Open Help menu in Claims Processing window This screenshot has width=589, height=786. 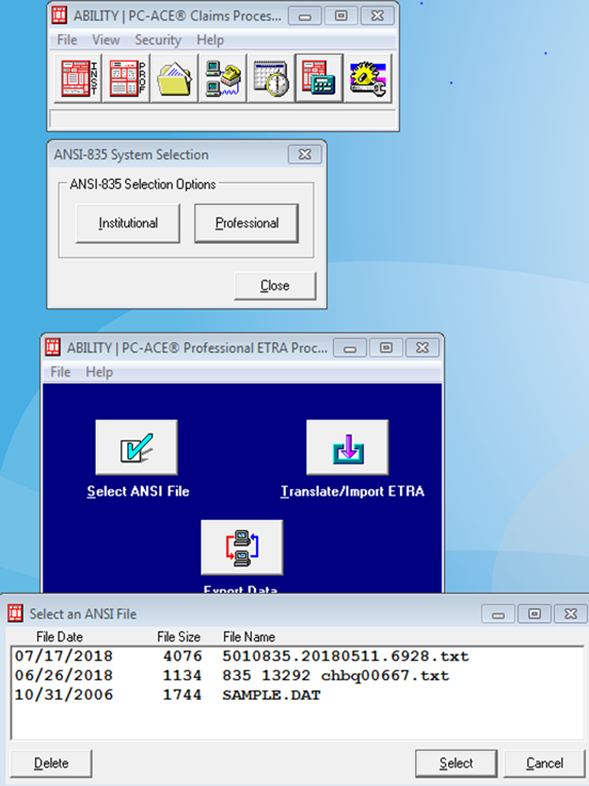(x=210, y=40)
